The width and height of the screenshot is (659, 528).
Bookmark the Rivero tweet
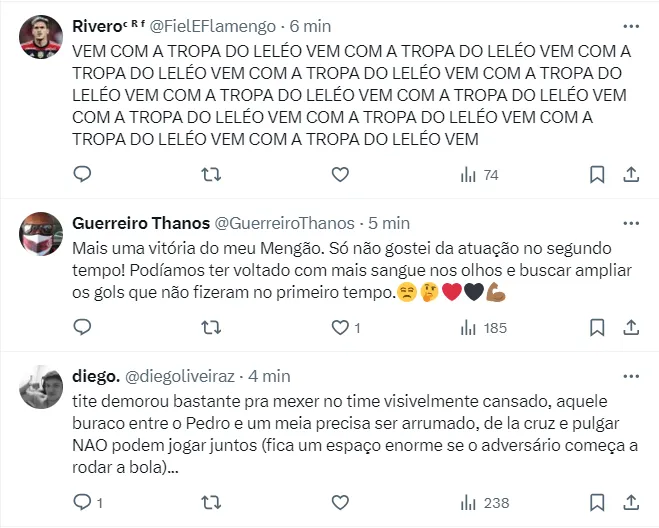(x=597, y=175)
